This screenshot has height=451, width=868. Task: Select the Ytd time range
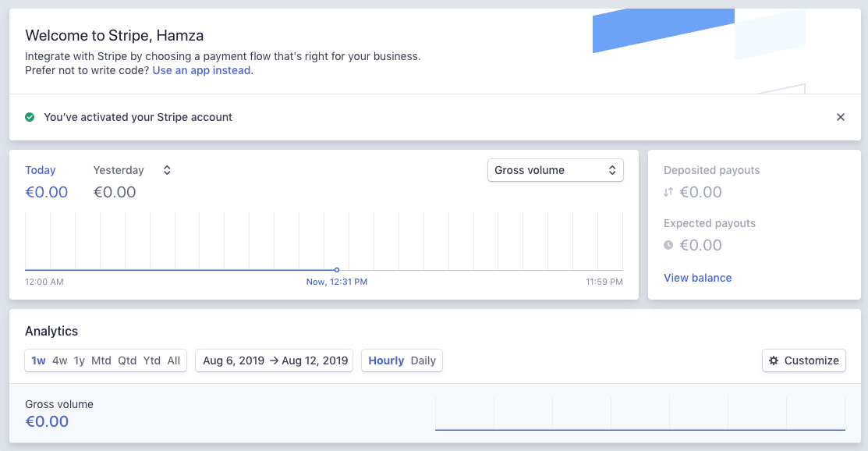point(151,360)
